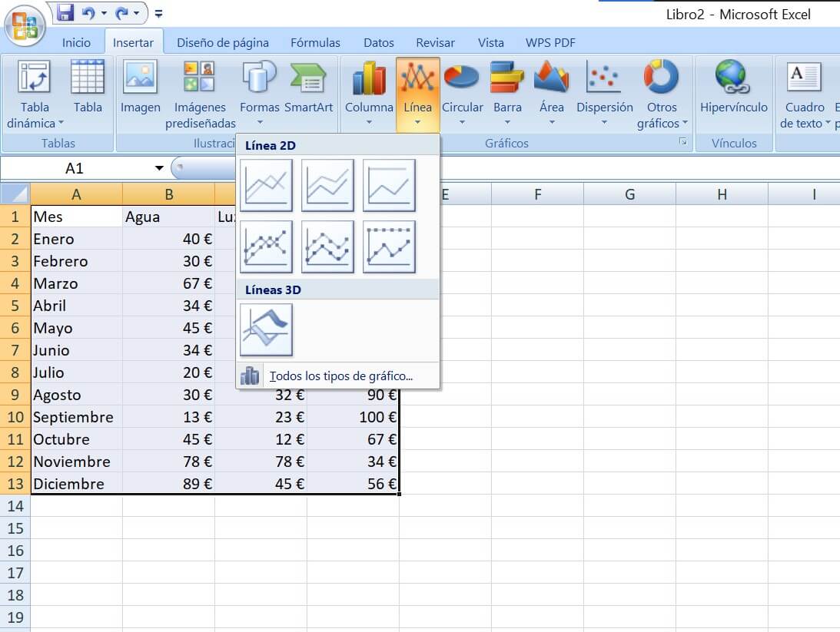Viewport: 840px width, 632px height.
Task: Click the 100 € cell
Action: tap(354, 418)
